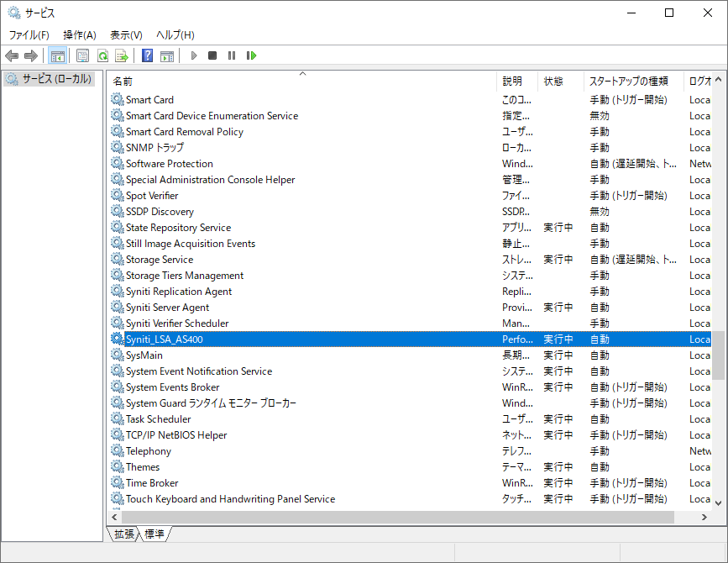This screenshot has height=563, width=728.
Task: Click the gear icon beside Spot Verifier
Action: 118,196
